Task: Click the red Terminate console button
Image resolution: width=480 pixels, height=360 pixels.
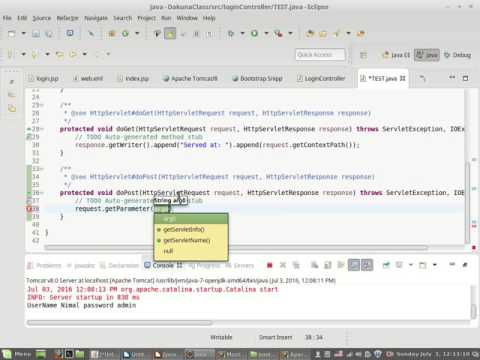Action: point(270,265)
